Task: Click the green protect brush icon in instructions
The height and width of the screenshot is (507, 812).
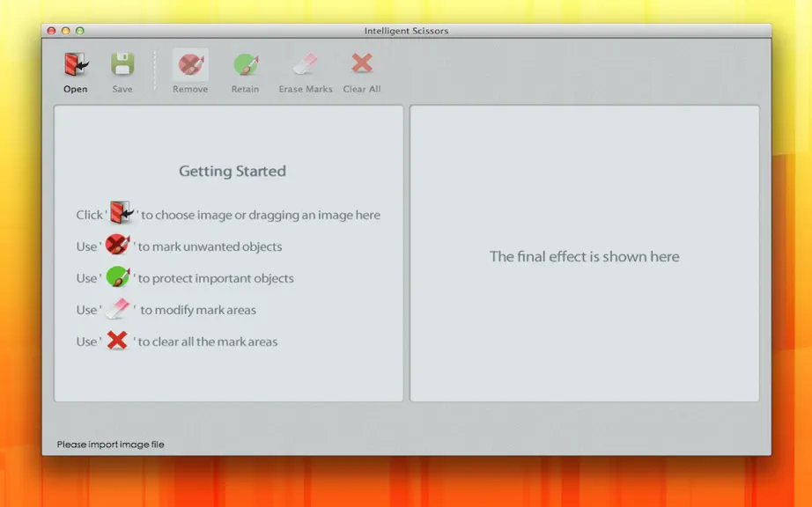Action: 118,276
